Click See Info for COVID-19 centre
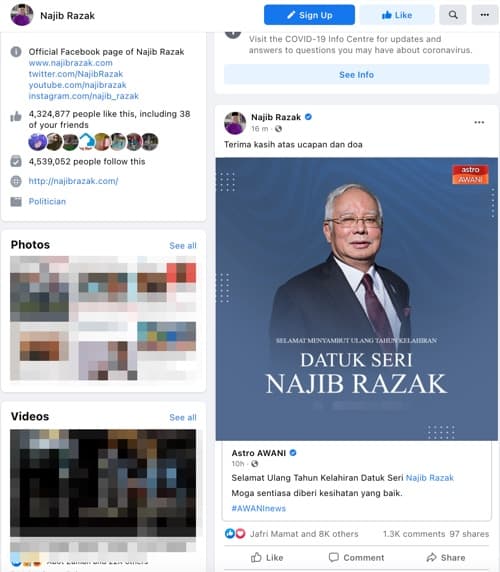The width and height of the screenshot is (500, 572). click(356, 75)
